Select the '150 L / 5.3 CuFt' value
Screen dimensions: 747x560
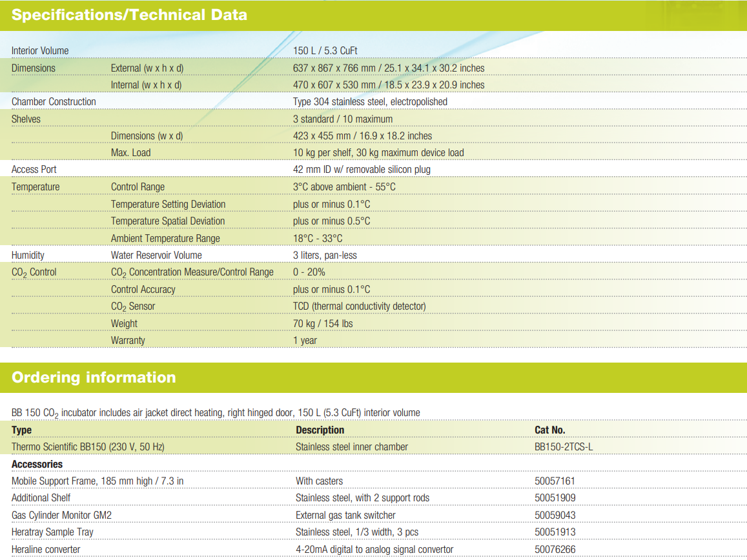[325, 50]
